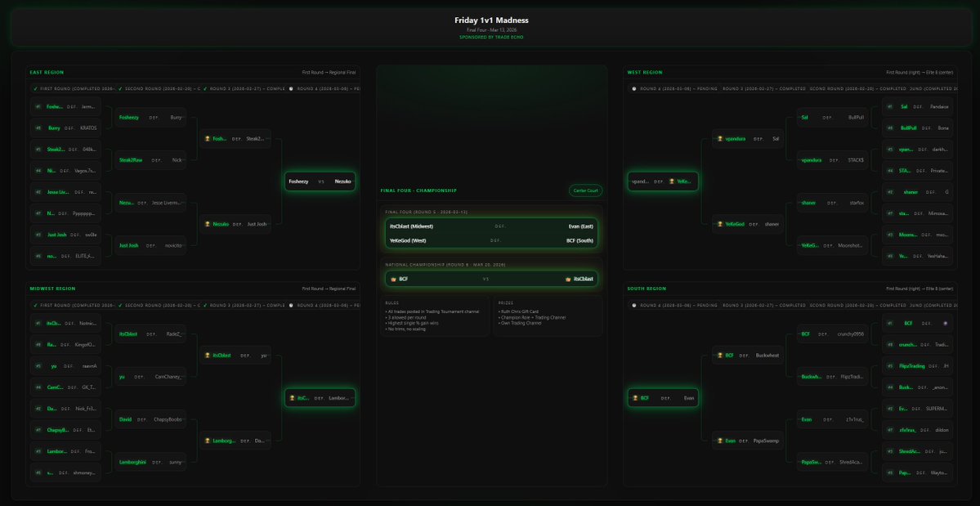This screenshot has height=506, width=980.
Task: Click SPONSORED BY TRADE ECHO text
Action: point(491,37)
